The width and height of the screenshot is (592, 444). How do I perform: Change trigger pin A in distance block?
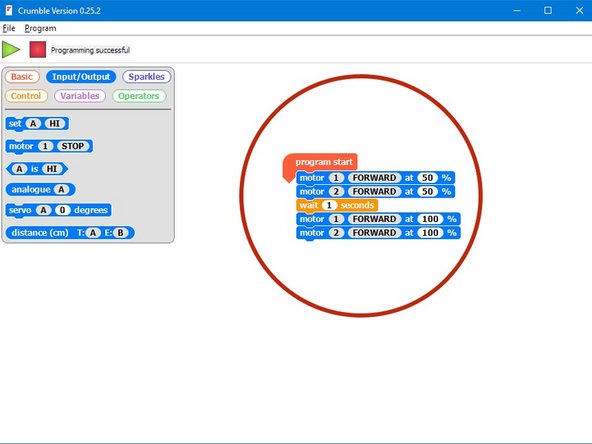coord(93,233)
